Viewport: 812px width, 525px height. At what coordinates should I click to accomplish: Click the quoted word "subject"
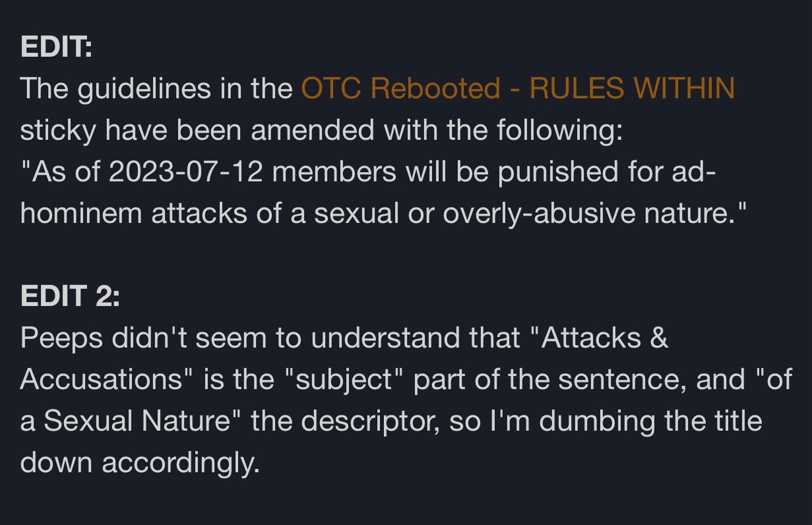click(346, 381)
